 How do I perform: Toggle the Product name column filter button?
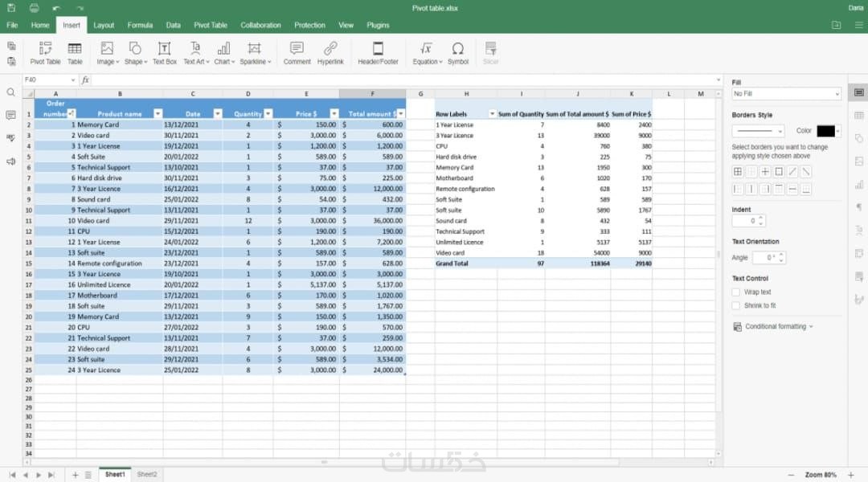pyautogui.click(x=158, y=113)
